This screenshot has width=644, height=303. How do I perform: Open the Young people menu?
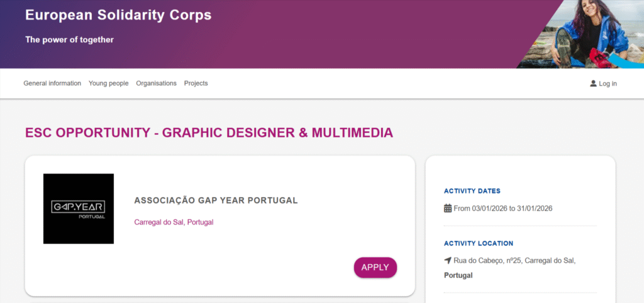109,83
